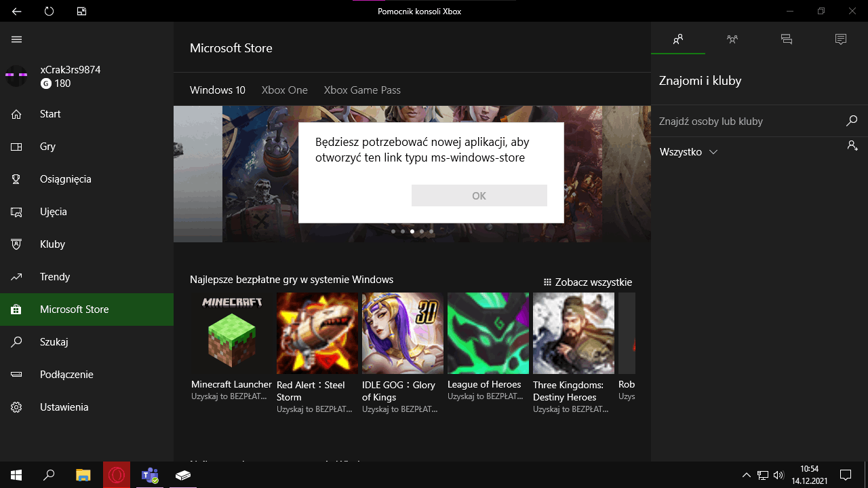Open Xbox Console Companion taskbar icon

[182, 475]
